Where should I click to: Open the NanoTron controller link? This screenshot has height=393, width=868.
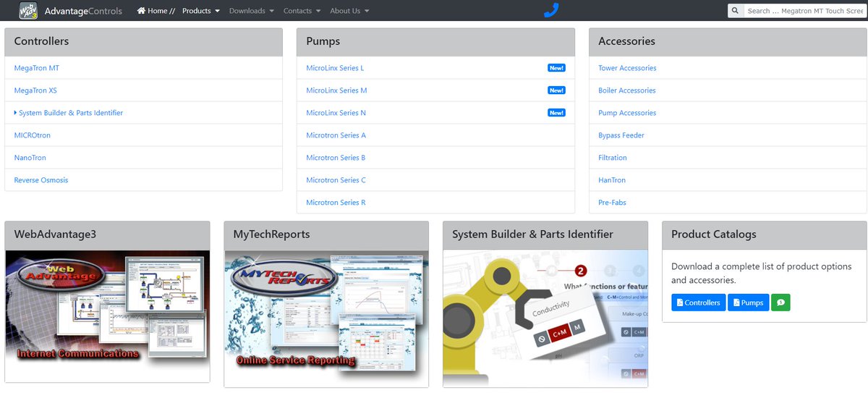[x=30, y=158]
